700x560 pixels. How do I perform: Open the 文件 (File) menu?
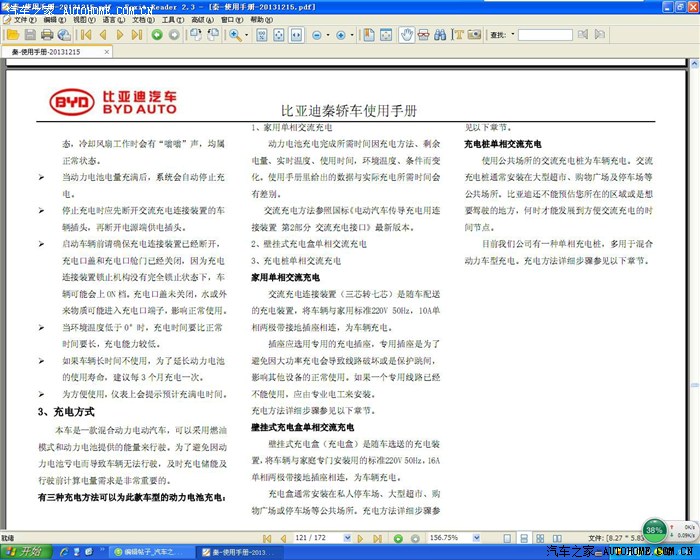click(x=23, y=19)
